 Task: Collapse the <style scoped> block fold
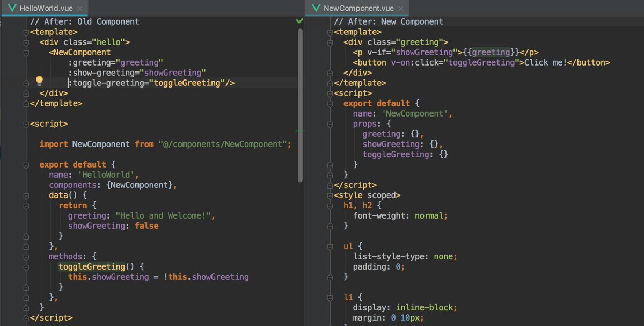tap(331, 195)
